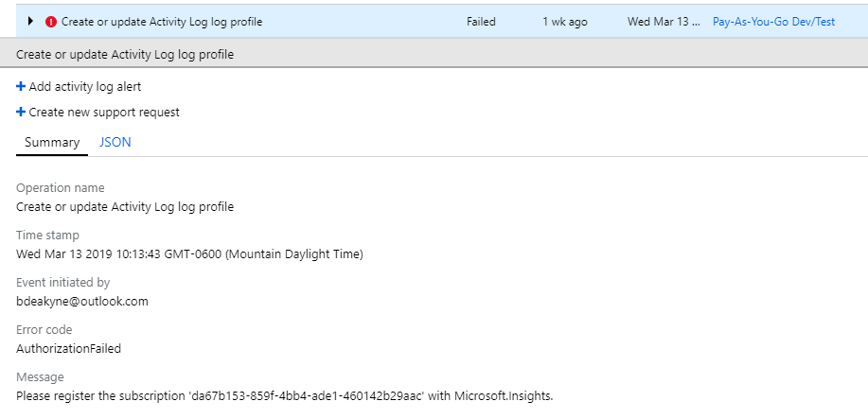Switch to the JSON tab
The width and height of the screenshot is (868, 419).
(x=115, y=142)
